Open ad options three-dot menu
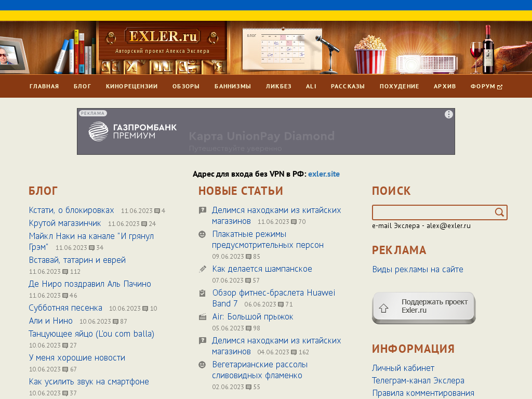This screenshot has height=399, width=532. (448, 114)
